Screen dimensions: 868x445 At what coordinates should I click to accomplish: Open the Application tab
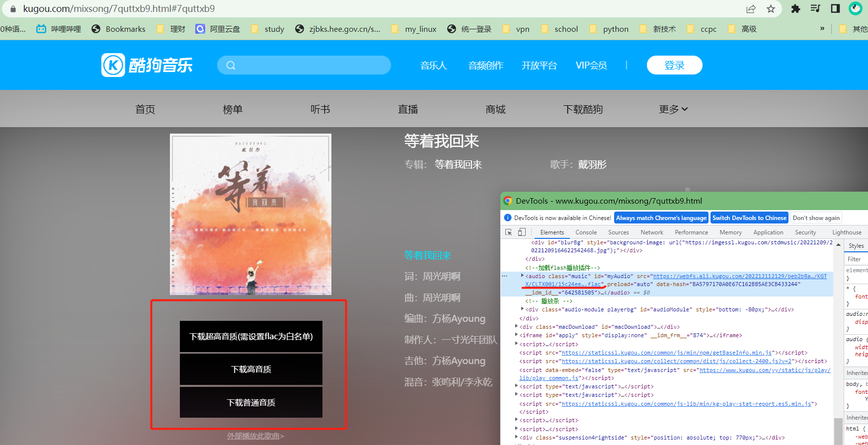[x=768, y=232]
